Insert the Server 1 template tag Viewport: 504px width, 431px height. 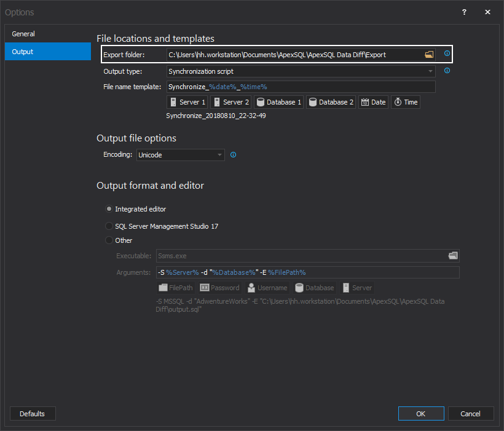187,102
